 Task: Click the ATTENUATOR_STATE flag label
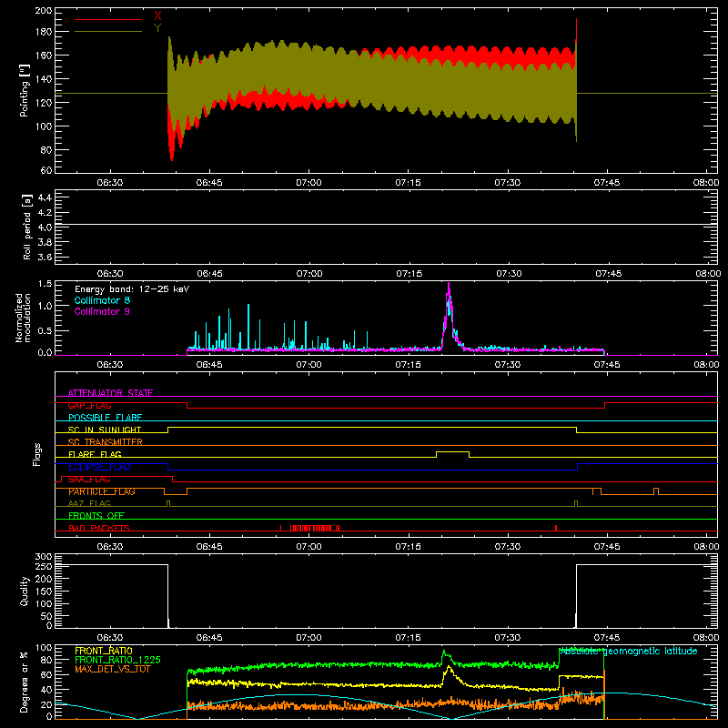[110, 393]
